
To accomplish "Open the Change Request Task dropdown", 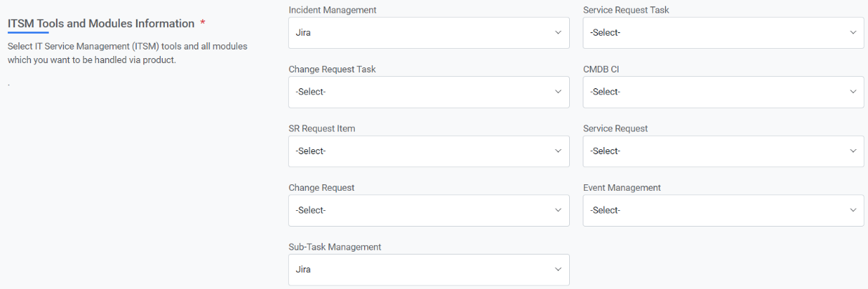I will click(x=429, y=93).
